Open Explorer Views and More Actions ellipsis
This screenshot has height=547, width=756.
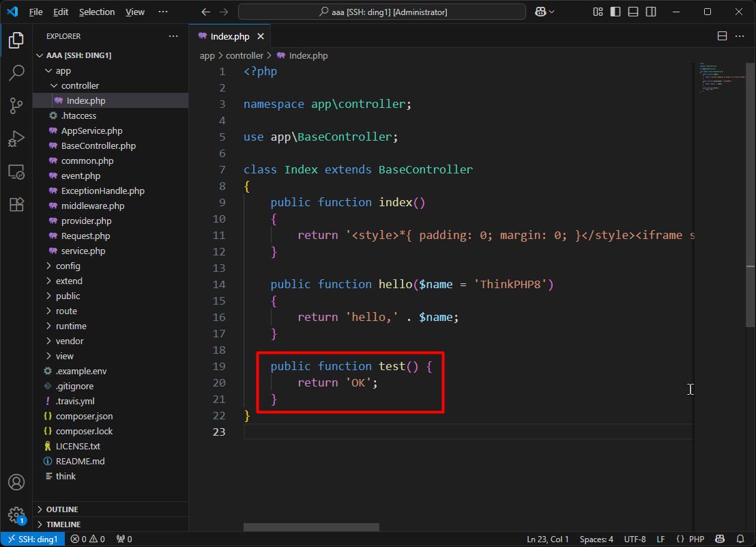[173, 36]
